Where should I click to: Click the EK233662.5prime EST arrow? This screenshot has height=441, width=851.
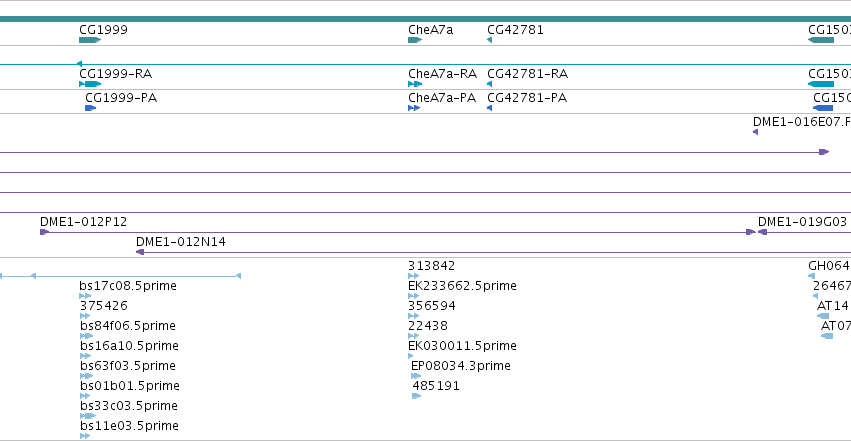click(x=414, y=296)
